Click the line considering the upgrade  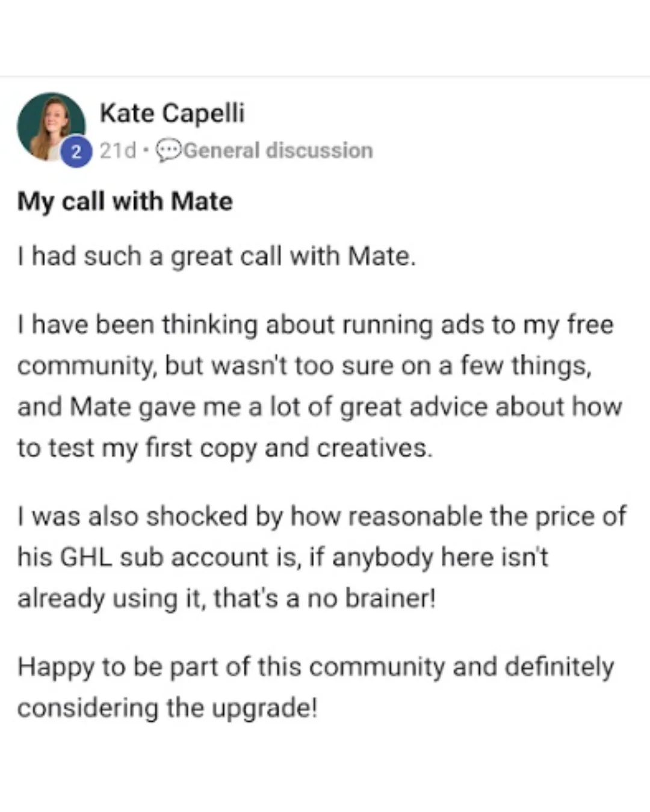pyautogui.click(x=167, y=708)
